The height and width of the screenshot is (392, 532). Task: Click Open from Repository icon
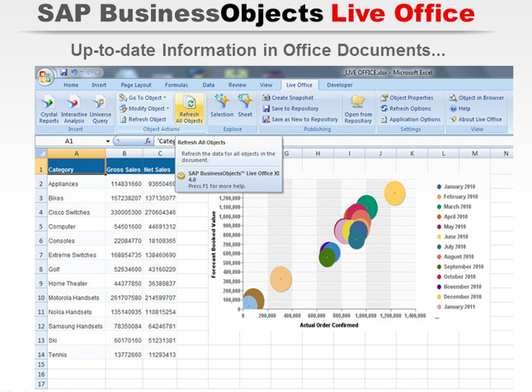click(x=358, y=109)
